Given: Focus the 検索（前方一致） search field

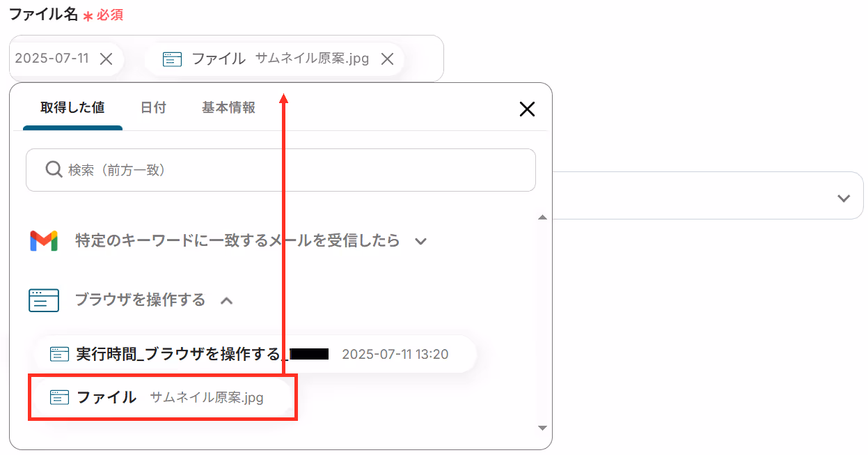Looking at the screenshot, I should coord(281,169).
